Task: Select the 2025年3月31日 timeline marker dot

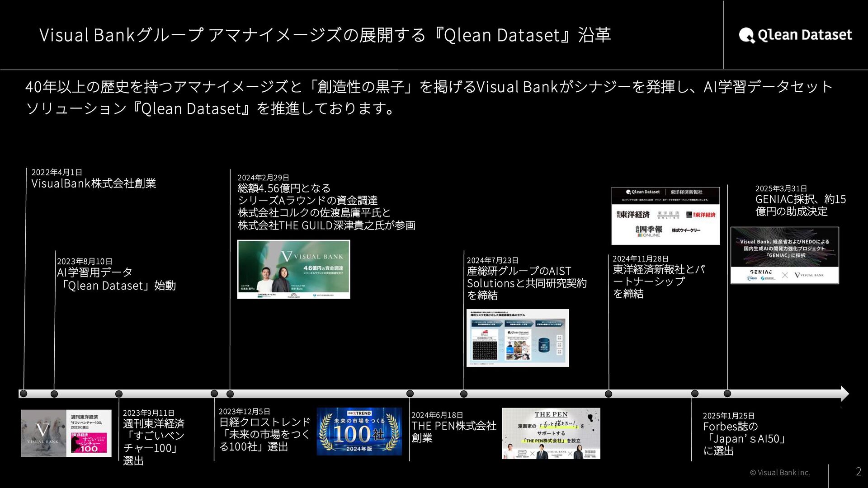Action: 727,394
